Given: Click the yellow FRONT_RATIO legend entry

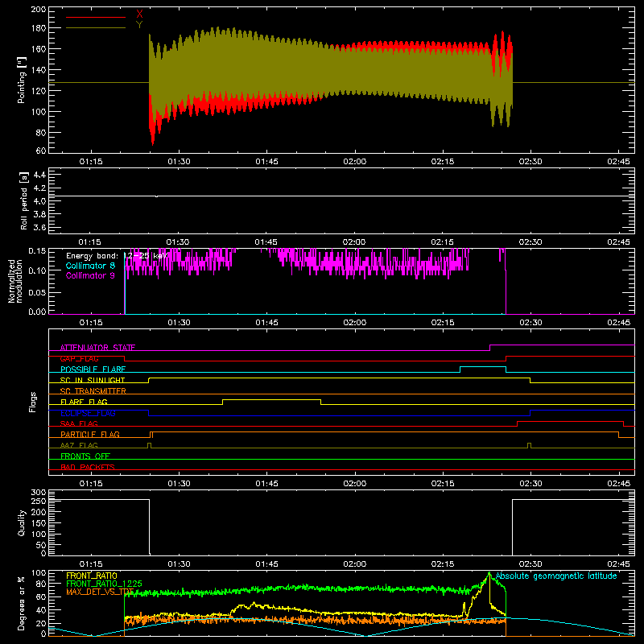Looking at the screenshot, I should [92, 576].
